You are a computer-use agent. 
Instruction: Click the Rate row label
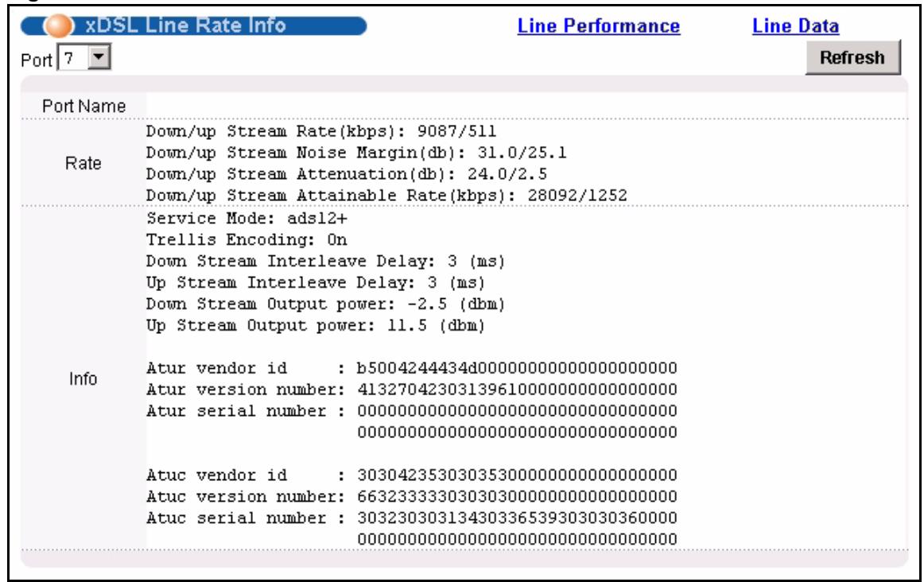83,163
